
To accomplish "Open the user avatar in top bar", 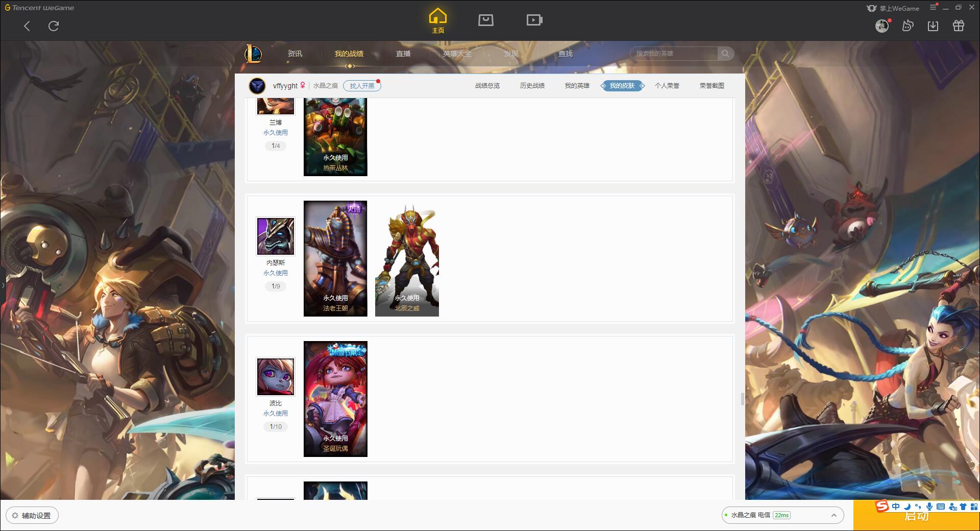I will [x=882, y=26].
